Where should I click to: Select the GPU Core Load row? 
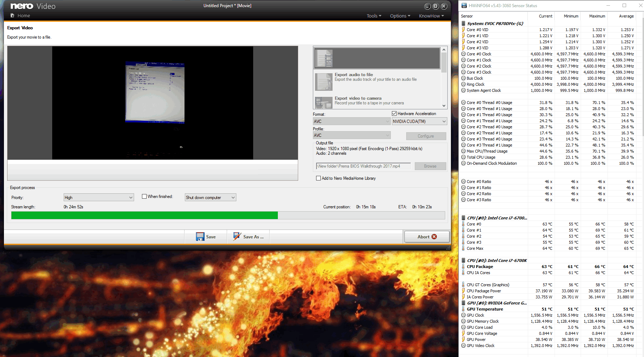pos(548,327)
